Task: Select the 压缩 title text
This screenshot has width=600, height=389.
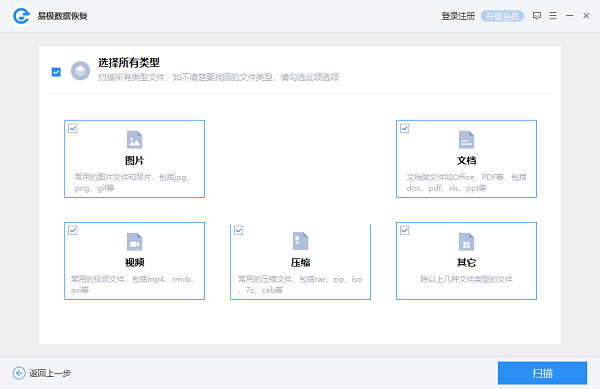Action: 300,262
